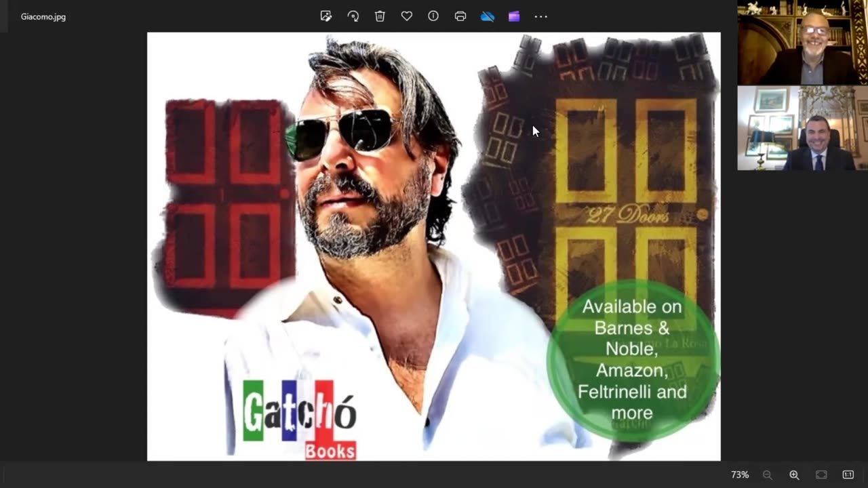
Task: Show file info via the info icon
Action: 433,16
